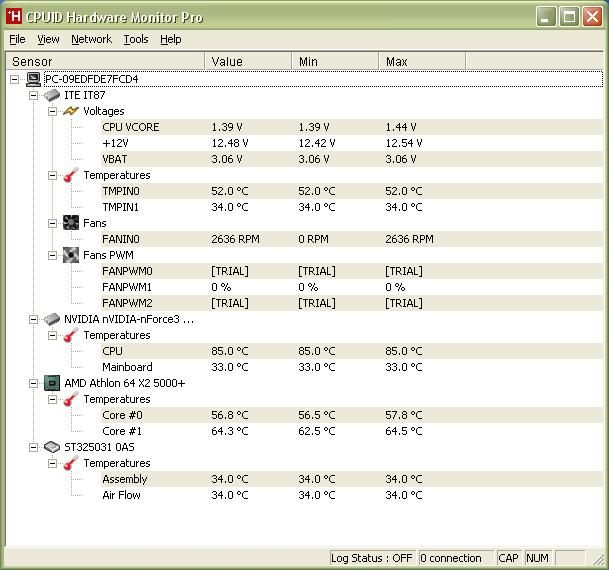The width and height of the screenshot is (609, 570).
Task: Open the File menu
Action: 17,39
